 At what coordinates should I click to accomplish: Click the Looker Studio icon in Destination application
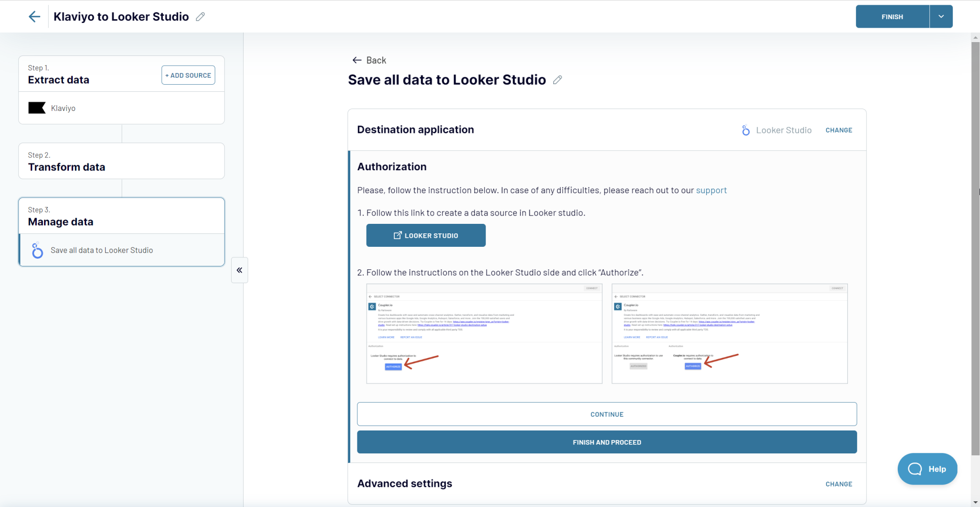tap(746, 130)
